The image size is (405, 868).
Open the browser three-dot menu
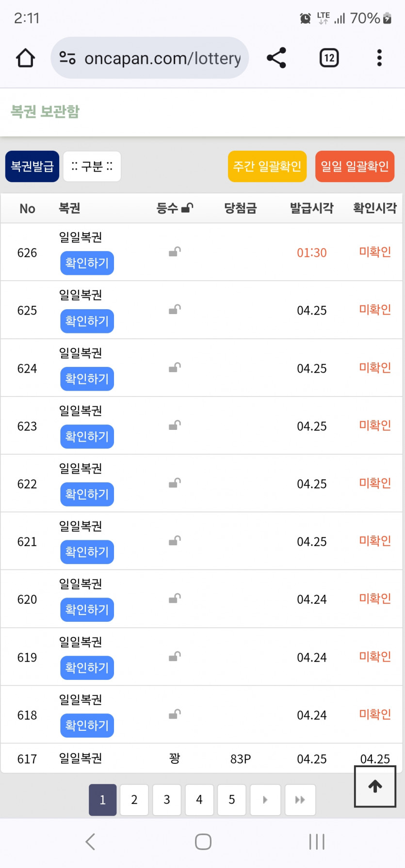point(379,58)
